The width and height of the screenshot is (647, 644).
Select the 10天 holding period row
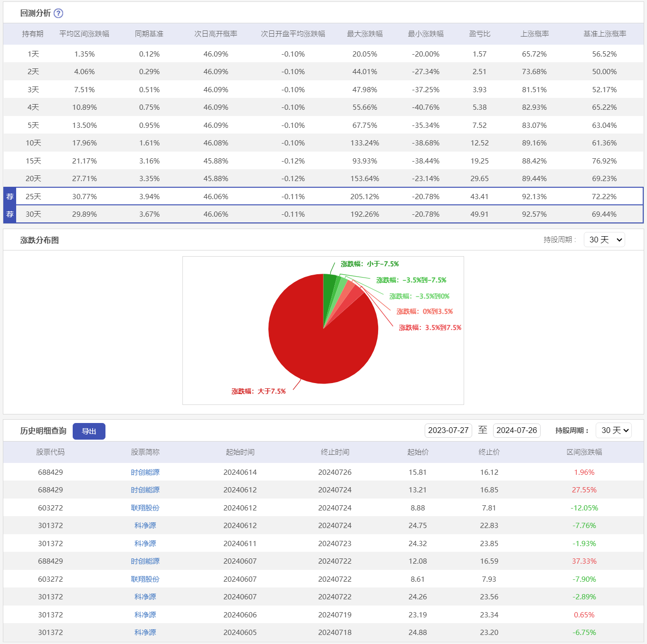pyautogui.click(x=33, y=143)
